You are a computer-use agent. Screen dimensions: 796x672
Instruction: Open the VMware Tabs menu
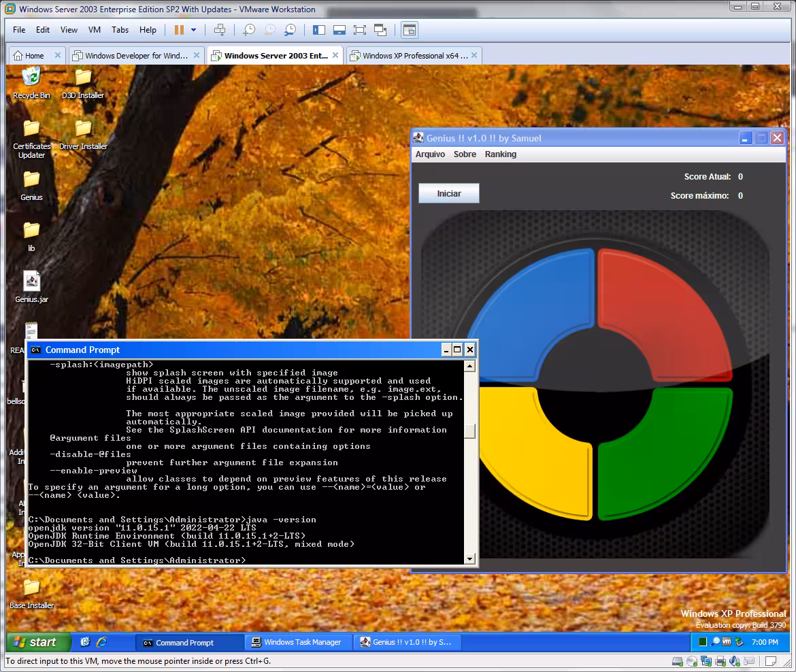tap(120, 30)
